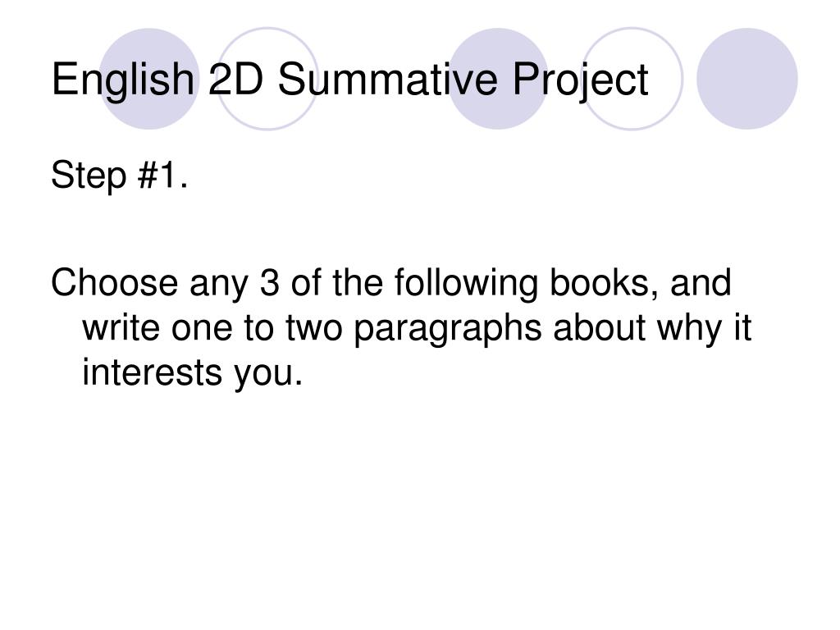Click the slide title English 2D Summative Project
840x630 pixels.
pos(349,80)
